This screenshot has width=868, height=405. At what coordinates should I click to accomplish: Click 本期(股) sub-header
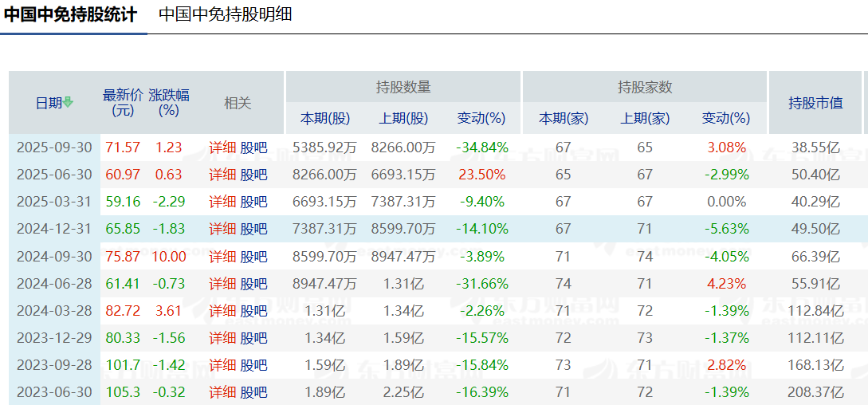pyautogui.click(x=325, y=118)
